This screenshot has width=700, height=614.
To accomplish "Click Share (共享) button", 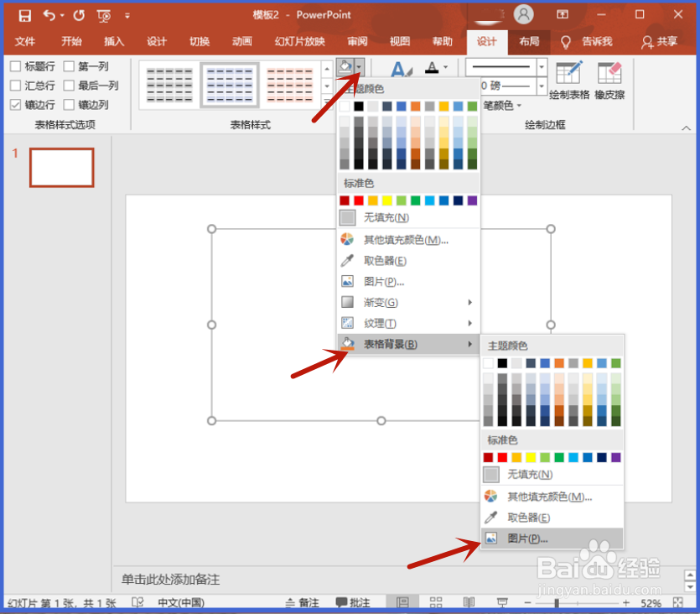I will tap(660, 42).
